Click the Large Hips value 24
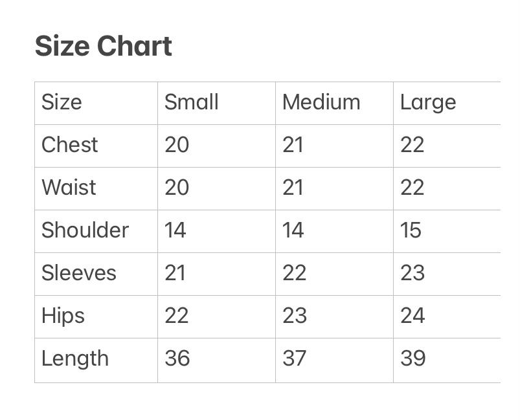Screen dimensions: 520x420 (x=413, y=316)
